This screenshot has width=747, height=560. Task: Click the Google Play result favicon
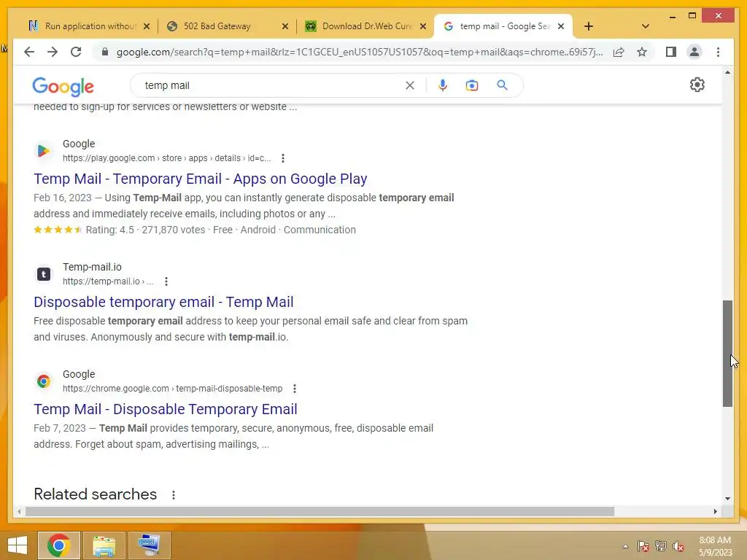click(43, 151)
